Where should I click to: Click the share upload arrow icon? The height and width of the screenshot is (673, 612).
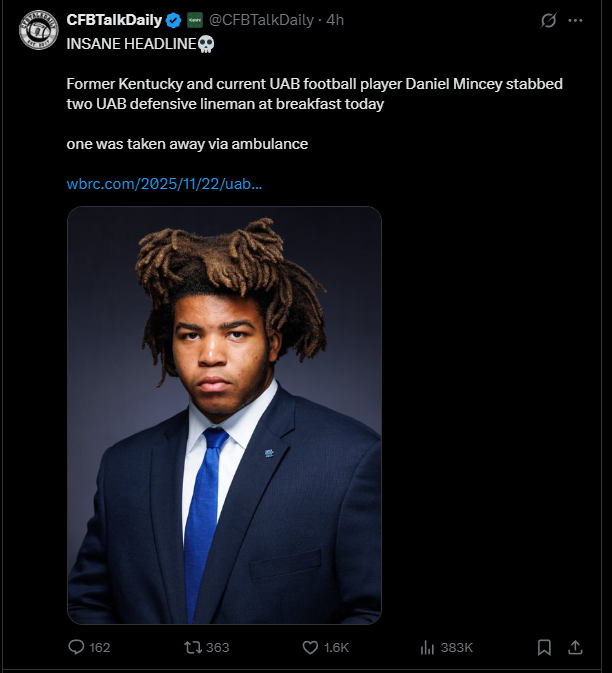(575, 647)
